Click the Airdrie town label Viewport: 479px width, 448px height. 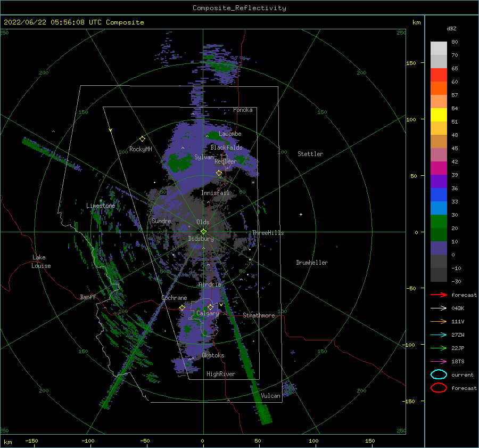click(x=210, y=284)
